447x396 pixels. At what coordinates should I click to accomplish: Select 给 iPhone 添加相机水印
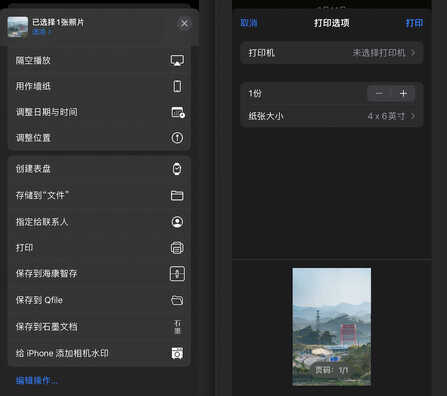coord(99,353)
